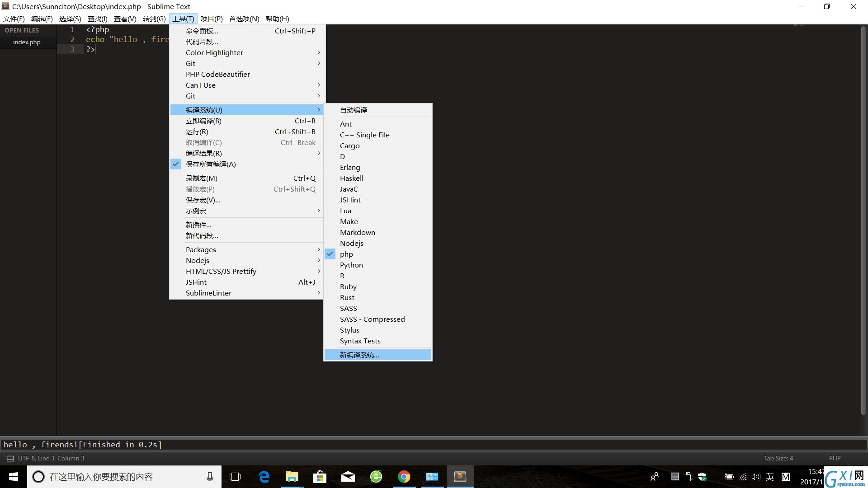Click line number 2 in gutter
The width and height of the screenshot is (868, 488).
click(x=72, y=39)
